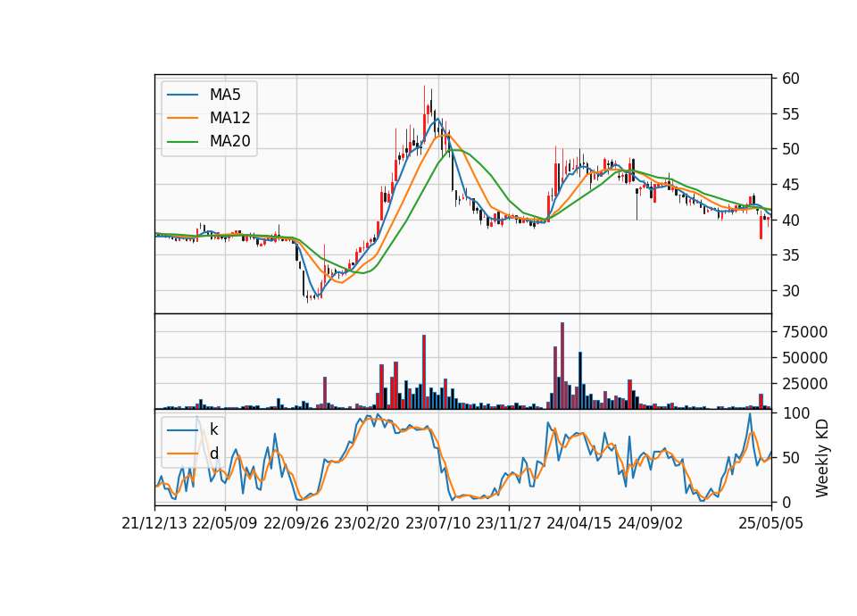This screenshot has height=616, width=857.
Task: Click the k legend label in KD panel
Action: coord(213,429)
